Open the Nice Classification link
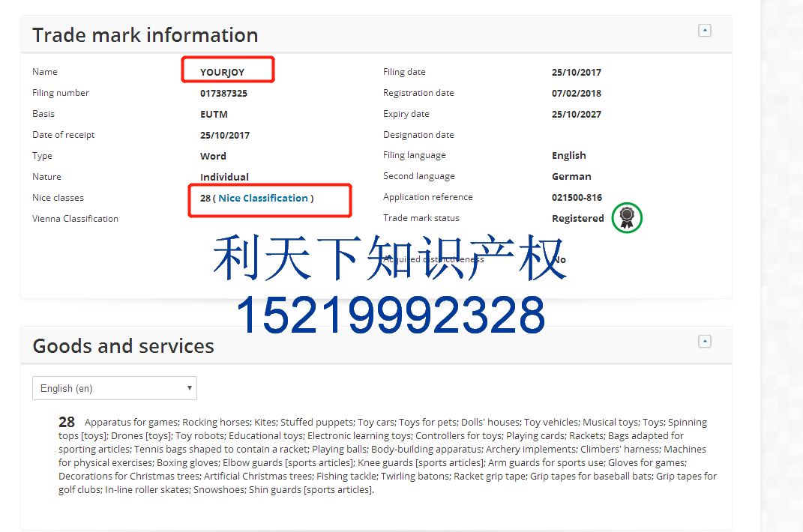The image size is (803, 532). click(263, 198)
